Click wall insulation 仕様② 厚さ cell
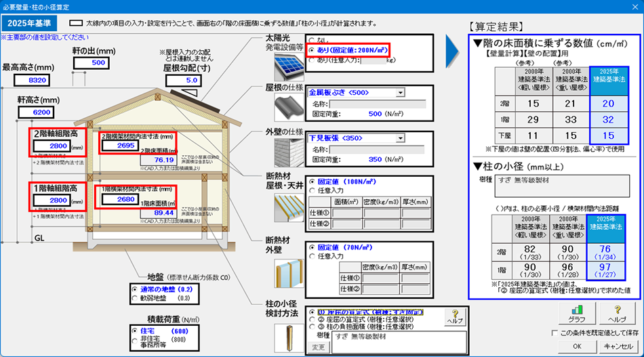Screen dimensions: 644x357 pos(416,289)
